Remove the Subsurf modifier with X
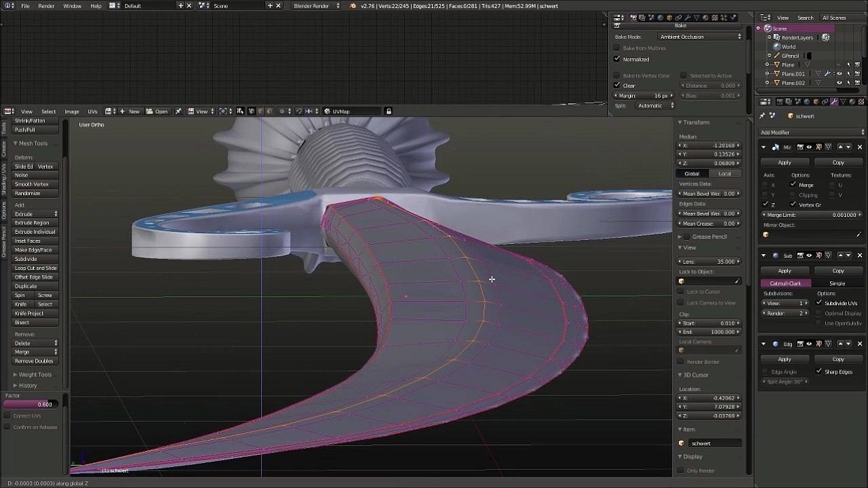 click(860, 256)
